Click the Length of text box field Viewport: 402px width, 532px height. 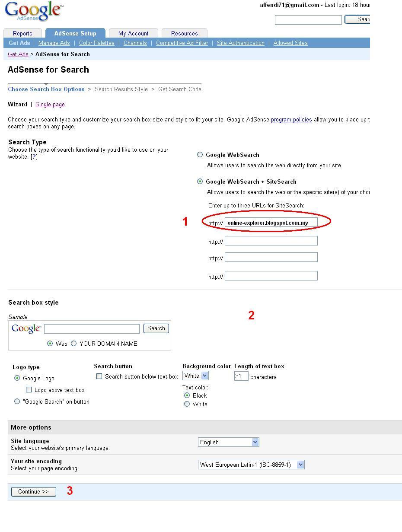[x=241, y=376]
